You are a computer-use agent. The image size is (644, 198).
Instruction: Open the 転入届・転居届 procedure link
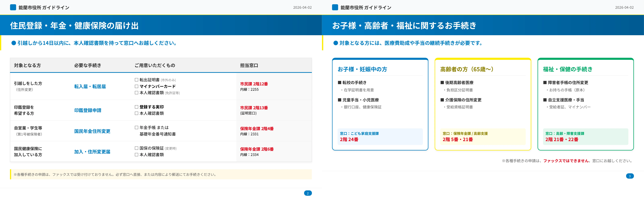point(90,86)
